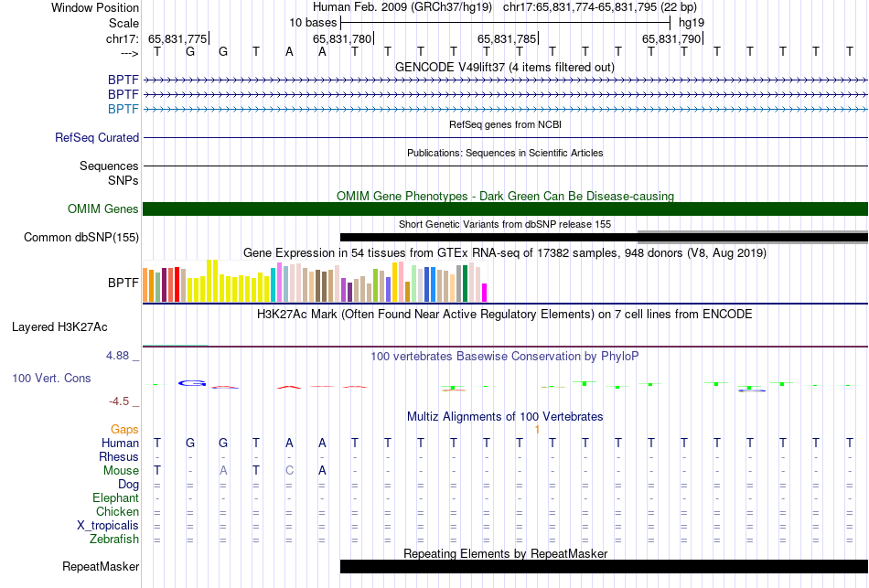This screenshot has width=869, height=588.
Task: Click the C base in Mouse row
Action: click(289, 471)
